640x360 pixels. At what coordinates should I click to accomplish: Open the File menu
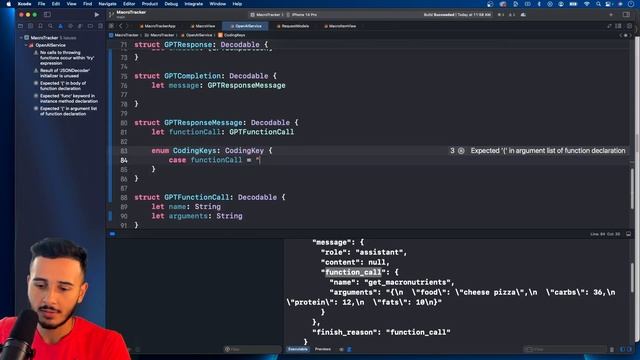[x=42, y=4]
